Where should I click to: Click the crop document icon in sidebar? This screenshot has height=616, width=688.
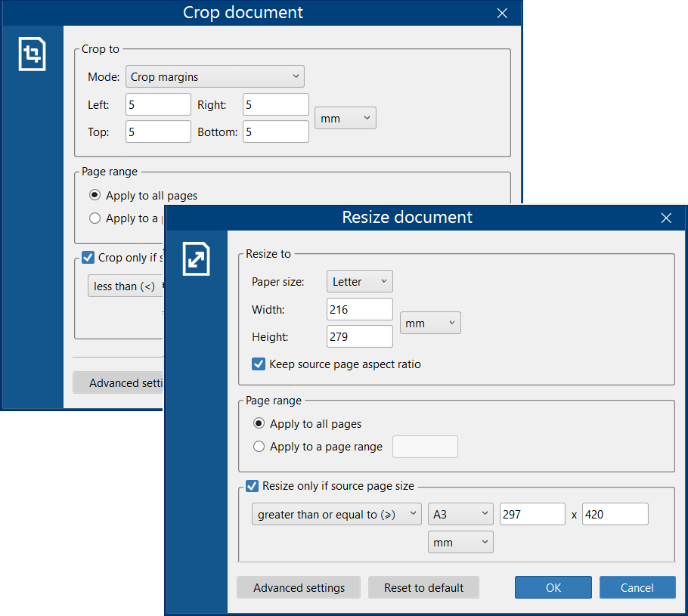pos(32,54)
